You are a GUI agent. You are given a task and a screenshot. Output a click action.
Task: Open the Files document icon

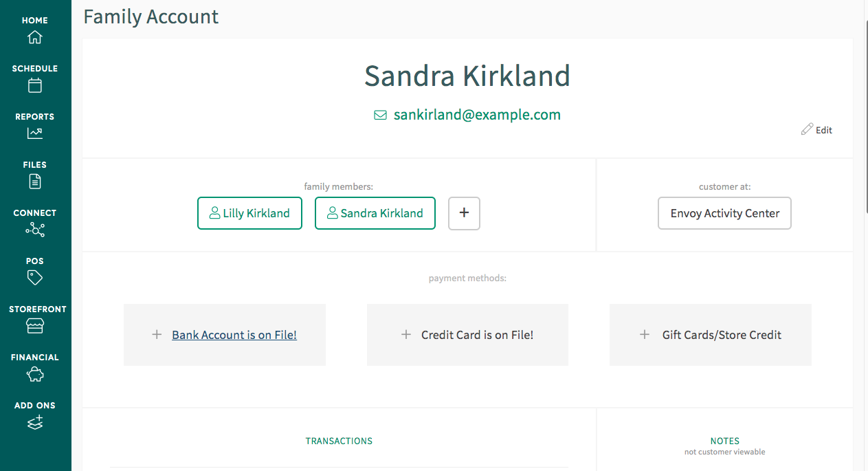(35, 182)
